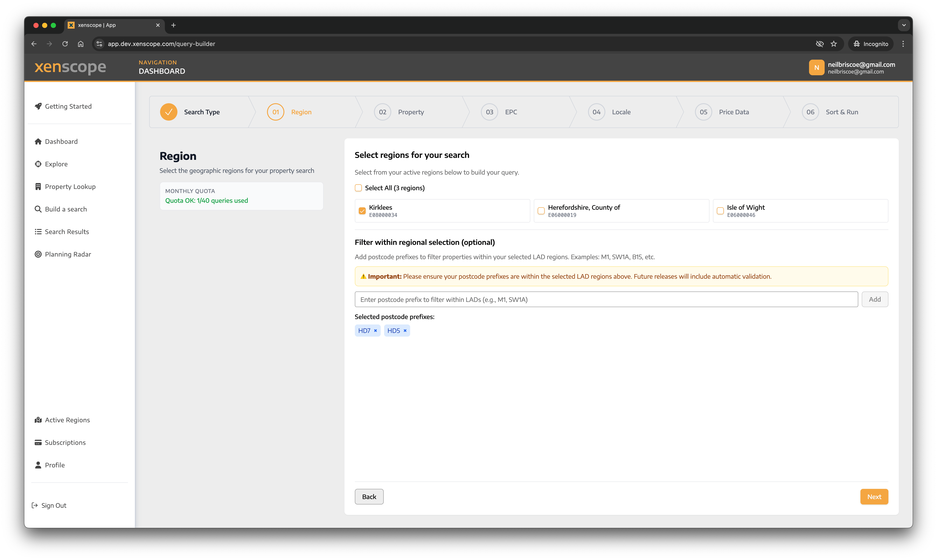Click the Herefordshire code E06000019
Viewport: 937px width, 560px height.
(x=562, y=215)
